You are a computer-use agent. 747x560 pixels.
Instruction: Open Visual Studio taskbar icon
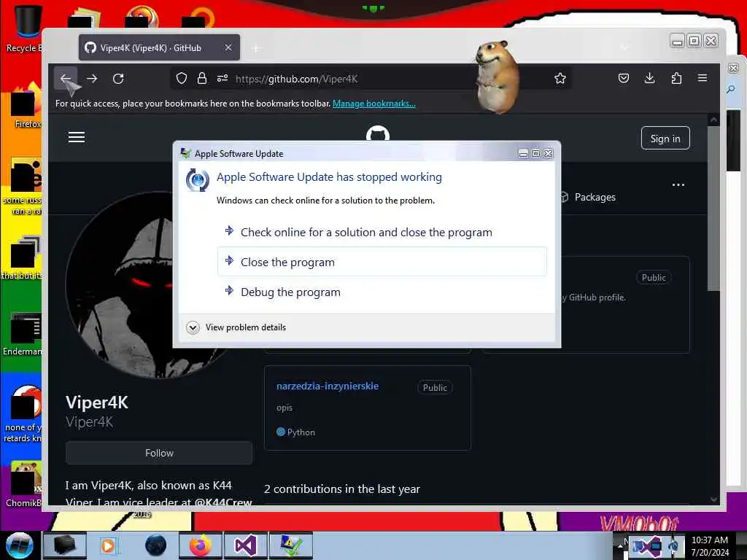[245, 545]
